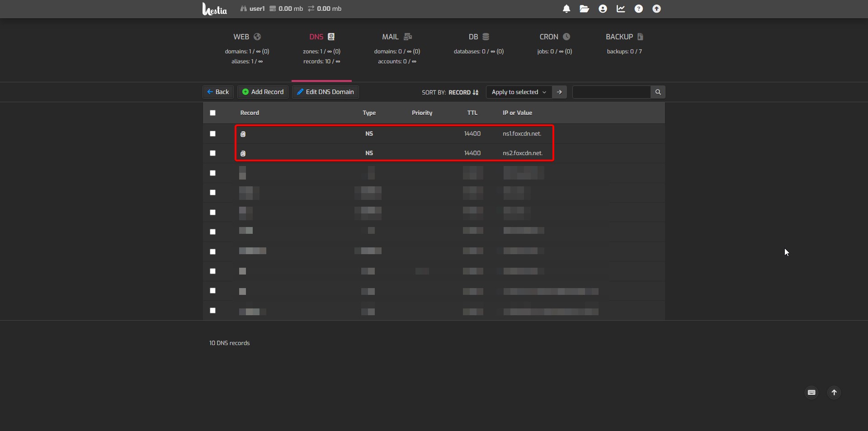Click the Edit DNS Domain button
Image resolution: width=868 pixels, height=431 pixels.
tap(325, 92)
